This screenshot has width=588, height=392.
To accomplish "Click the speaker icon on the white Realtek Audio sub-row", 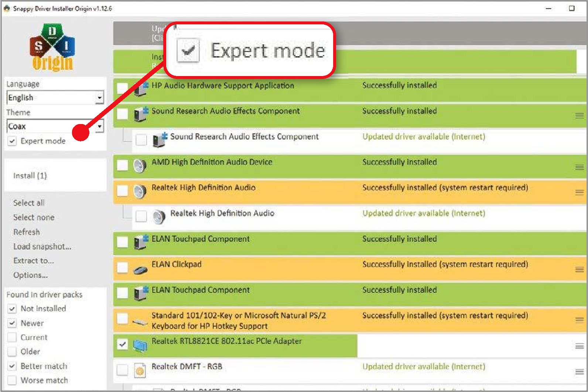I will click(159, 217).
